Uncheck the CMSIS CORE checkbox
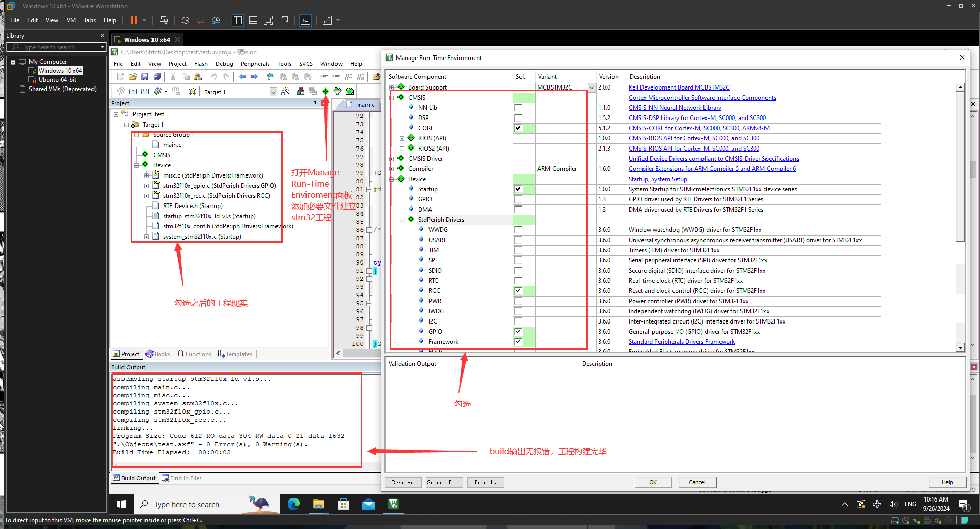 (518, 128)
